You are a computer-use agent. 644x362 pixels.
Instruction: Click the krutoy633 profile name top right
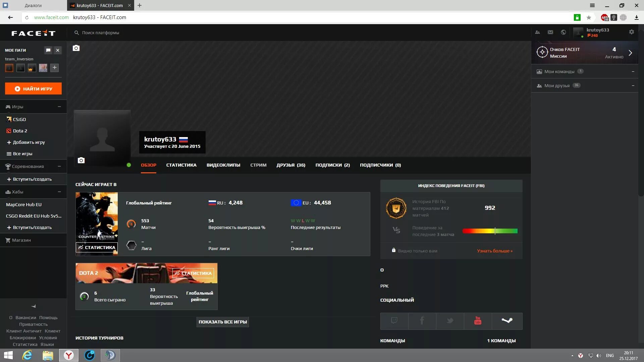[598, 30]
